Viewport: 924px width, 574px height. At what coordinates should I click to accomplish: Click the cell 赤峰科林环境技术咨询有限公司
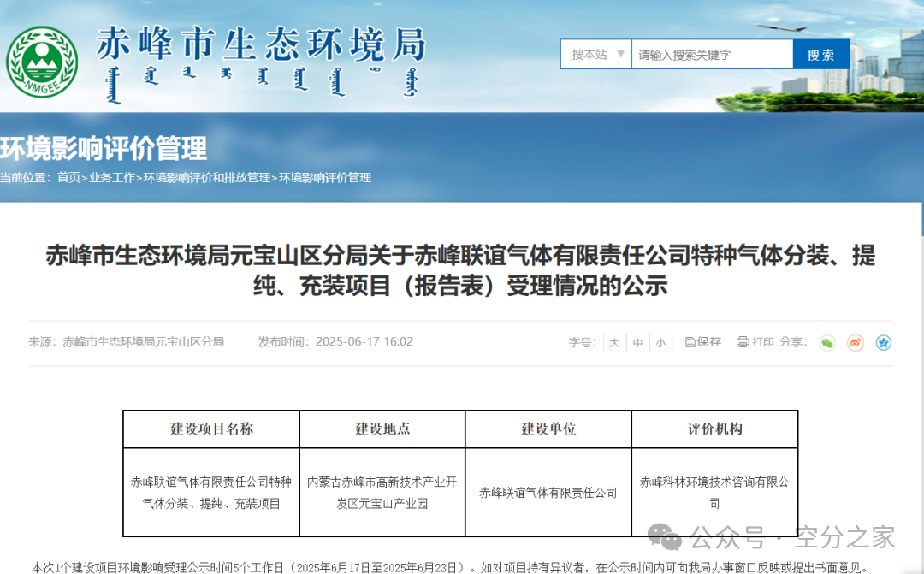pos(714,493)
